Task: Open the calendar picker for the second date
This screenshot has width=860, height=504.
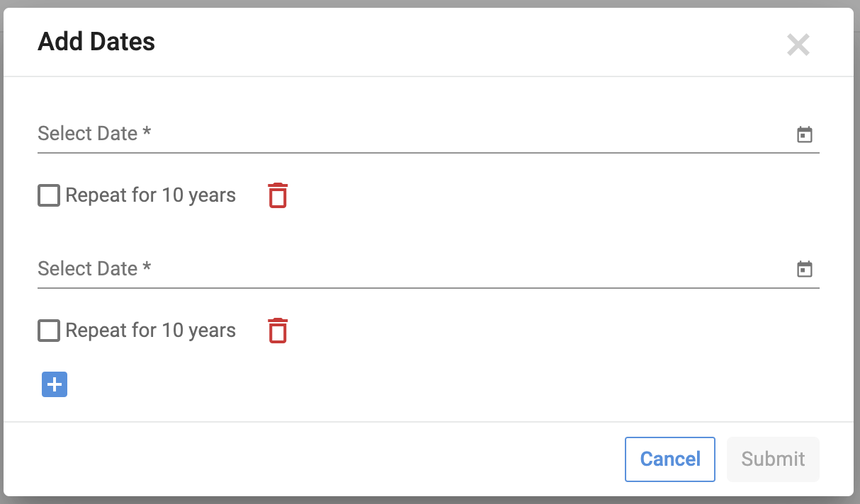Action: [805, 269]
